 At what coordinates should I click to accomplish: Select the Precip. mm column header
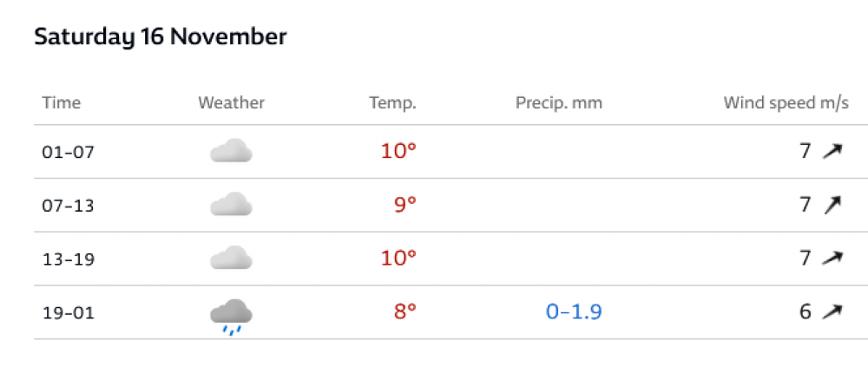click(559, 103)
